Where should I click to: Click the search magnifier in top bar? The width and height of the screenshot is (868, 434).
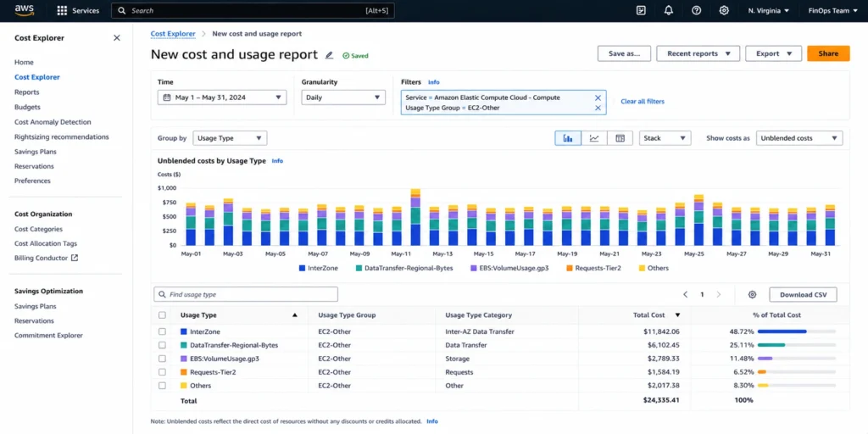tap(122, 10)
